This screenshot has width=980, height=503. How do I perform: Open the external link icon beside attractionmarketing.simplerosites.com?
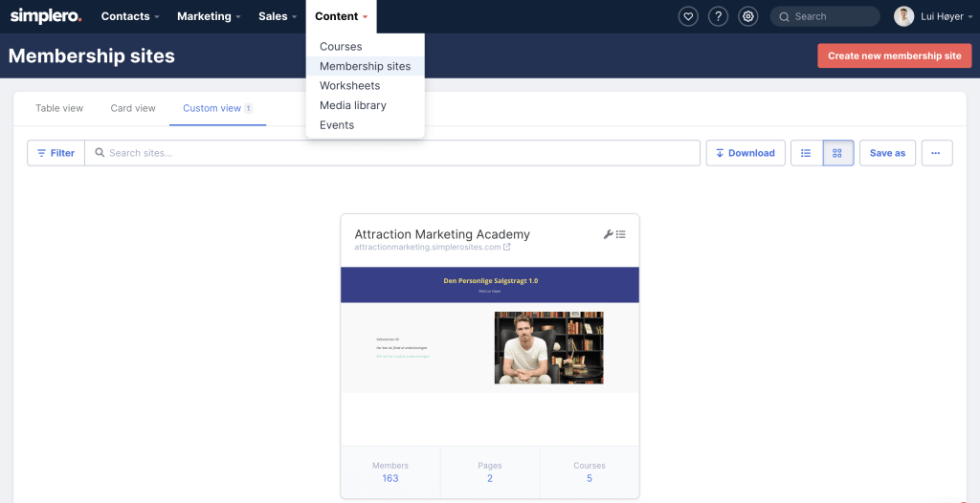tap(507, 247)
